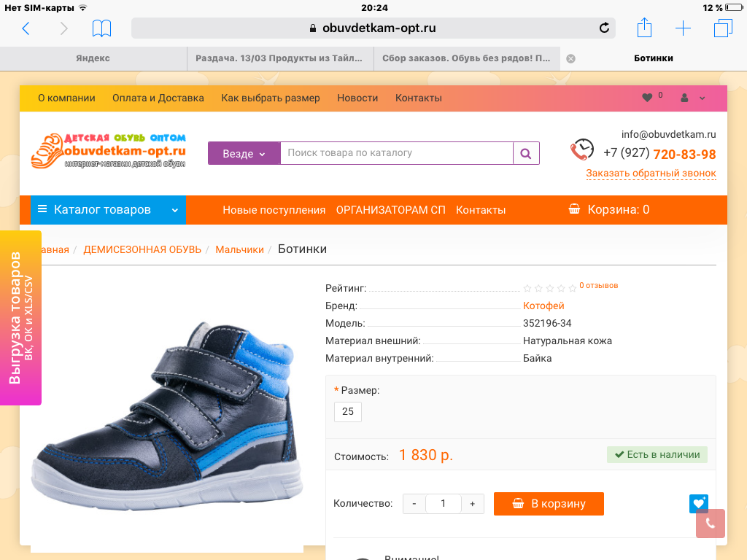
Task: Click magnifier search icon in catalog search
Action: point(526,153)
